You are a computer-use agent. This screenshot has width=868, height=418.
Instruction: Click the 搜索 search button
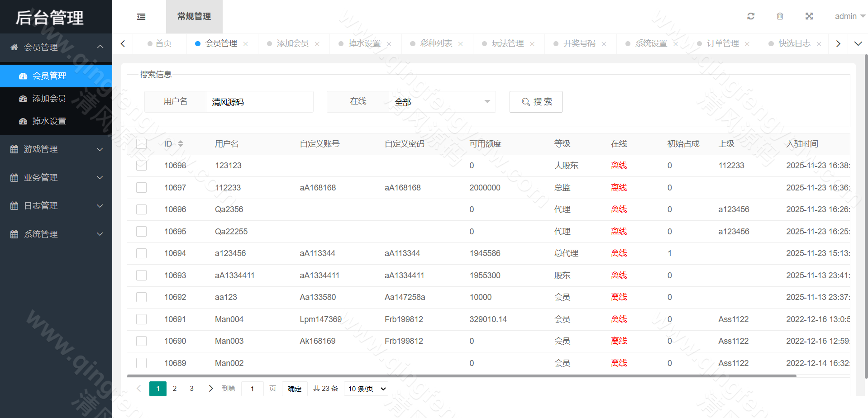coord(536,102)
